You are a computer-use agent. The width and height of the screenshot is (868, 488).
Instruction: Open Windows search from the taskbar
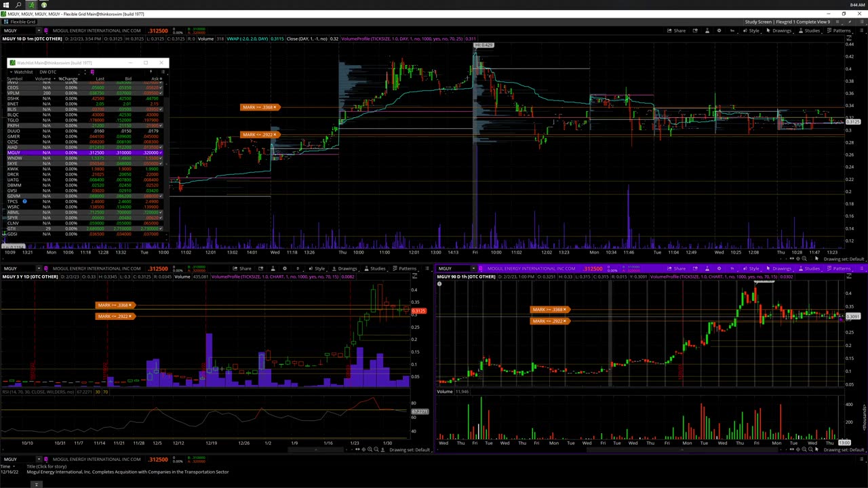click(18, 5)
